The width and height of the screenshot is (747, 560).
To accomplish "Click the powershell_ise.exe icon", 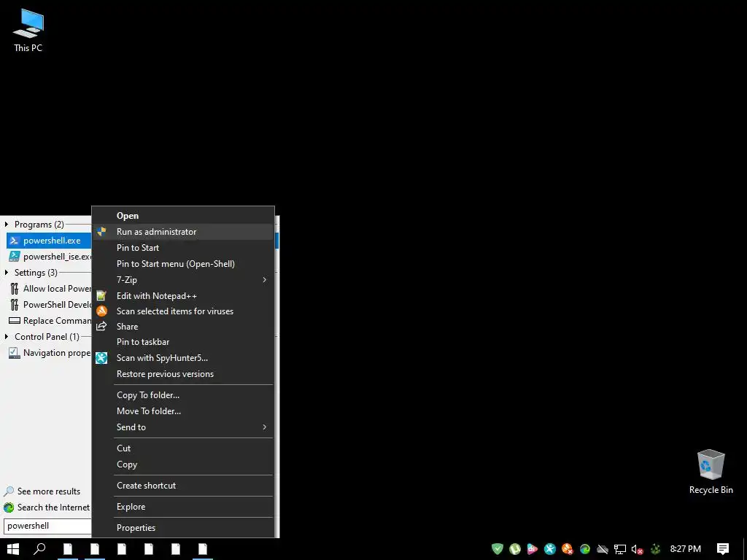I will pos(15,256).
